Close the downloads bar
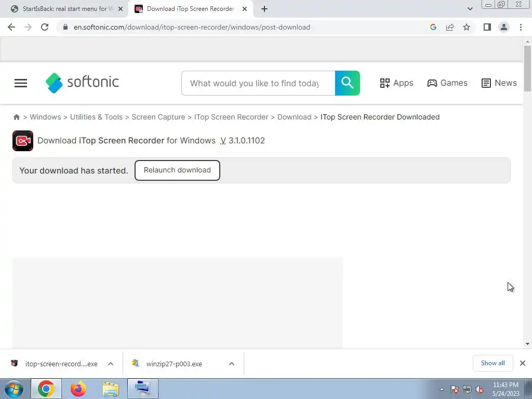532x399 pixels. coord(523,363)
